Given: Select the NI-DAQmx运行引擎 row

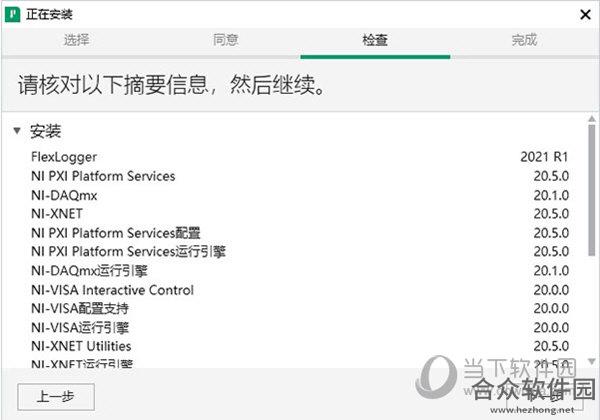Looking at the screenshot, I should [x=300, y=270].
